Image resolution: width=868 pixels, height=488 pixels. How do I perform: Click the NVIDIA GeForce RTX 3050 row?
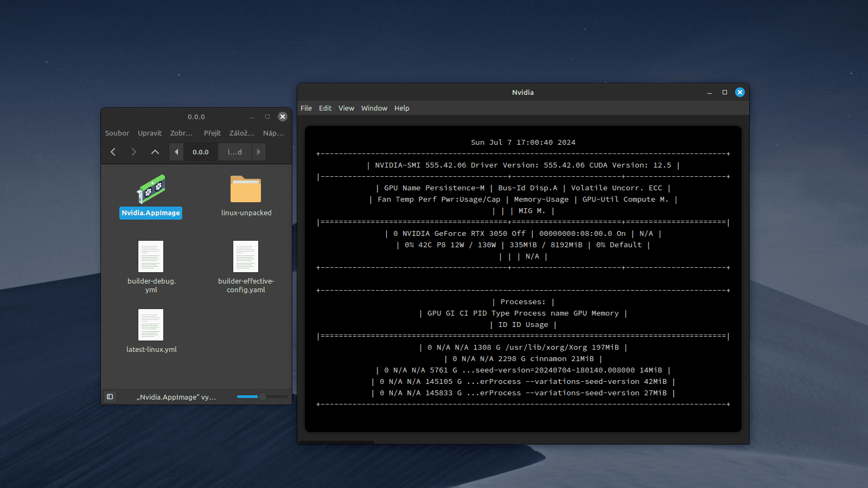click(523, 234)
